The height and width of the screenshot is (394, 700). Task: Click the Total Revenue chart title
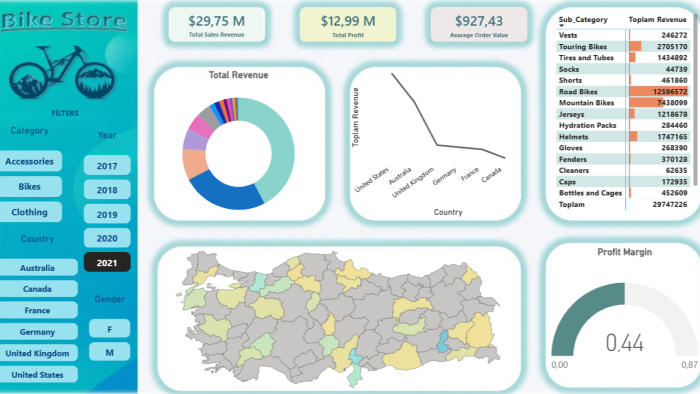point(238,75)
